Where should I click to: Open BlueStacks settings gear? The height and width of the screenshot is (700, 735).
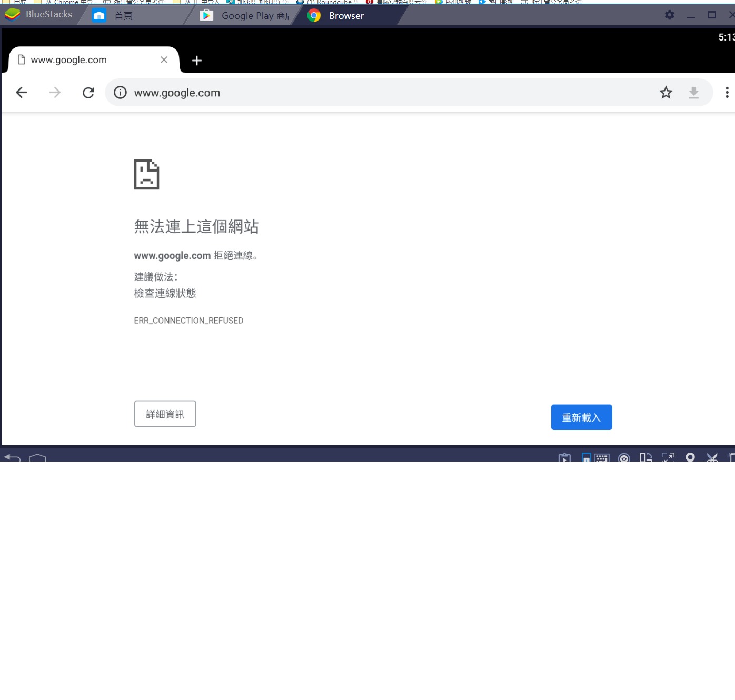pos(669,15)
